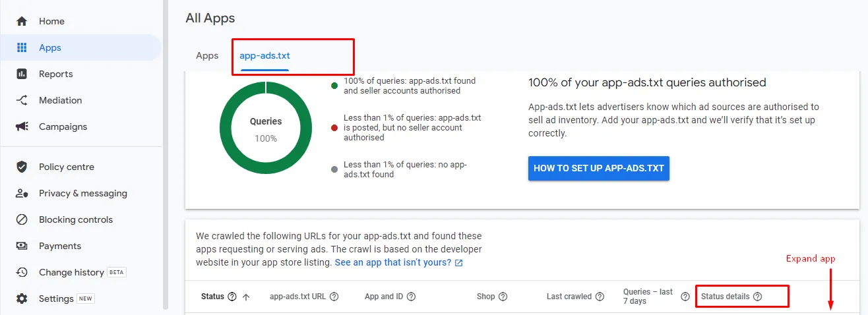Click the Payments icon in sidebar
The height and width of the screenshot is (315, 868).
click(x=22, y=246)
